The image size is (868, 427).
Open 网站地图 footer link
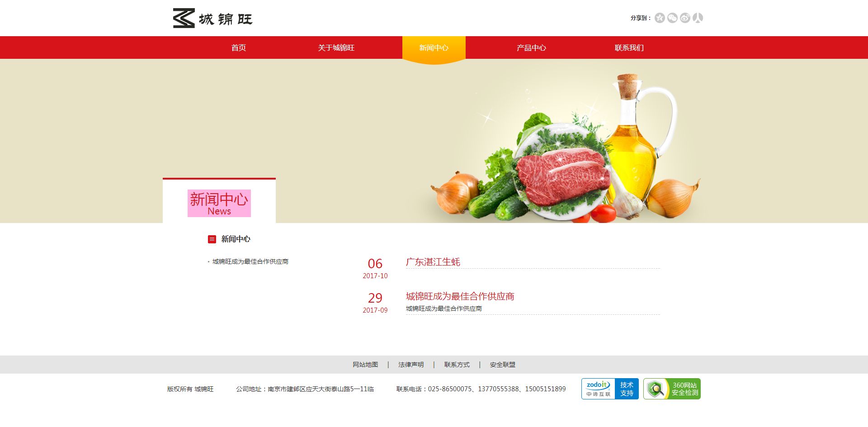(365, 365)
